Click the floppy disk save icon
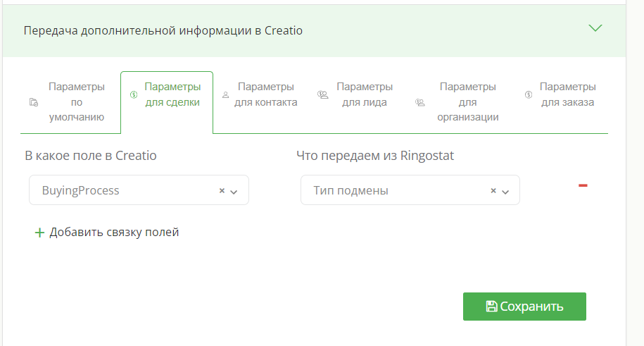 pos(491,306)
